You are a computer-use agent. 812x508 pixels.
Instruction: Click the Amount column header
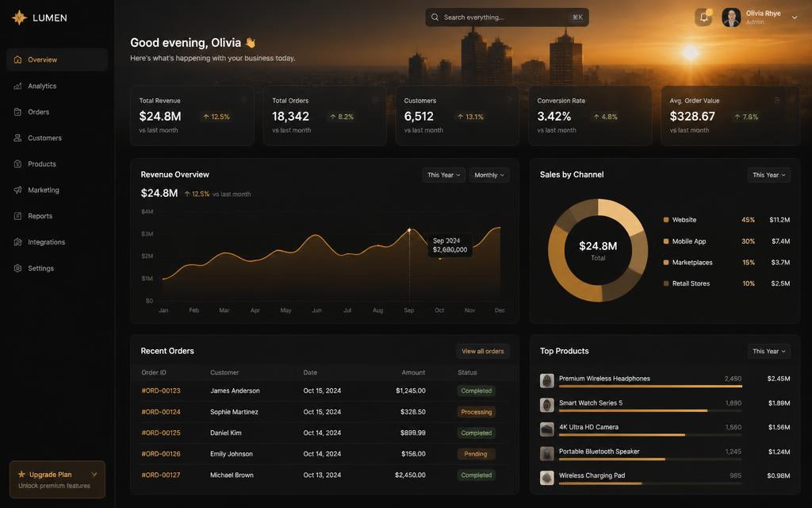click(x=413, y=373)
